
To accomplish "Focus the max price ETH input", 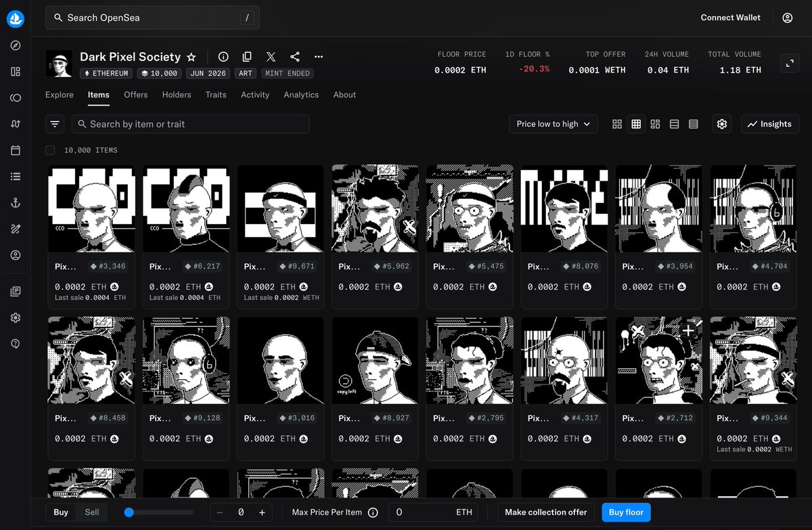I will pyautogui.click(x=433, y=512).
